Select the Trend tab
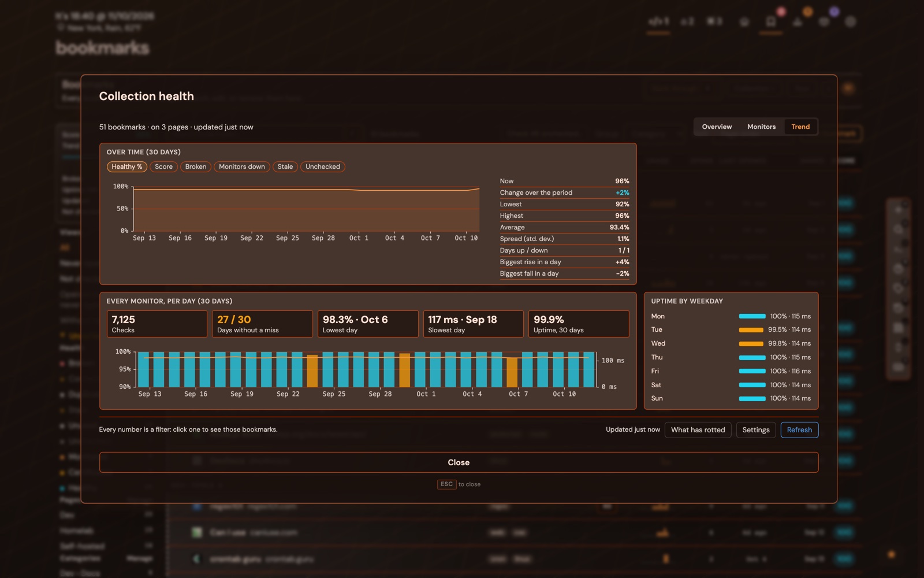Screen dimensions: 924x578 pos(800,127)
